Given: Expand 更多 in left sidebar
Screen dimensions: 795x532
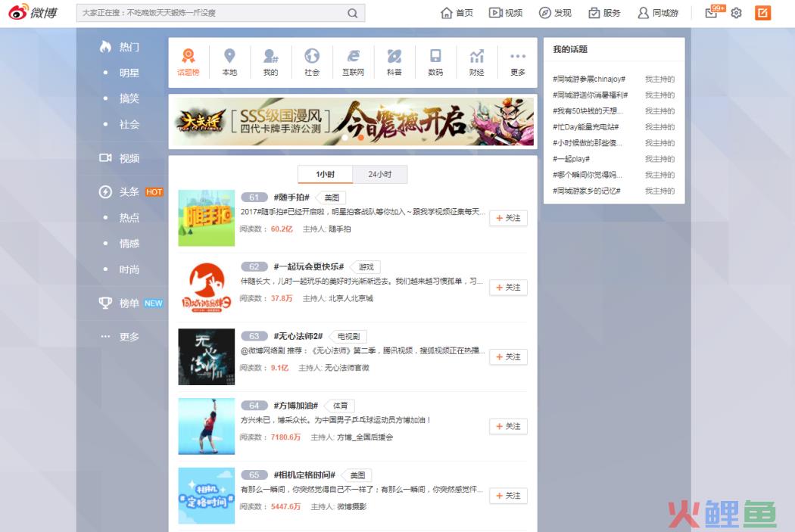Looking at the screenshot, I should click(x=120, y=337).
